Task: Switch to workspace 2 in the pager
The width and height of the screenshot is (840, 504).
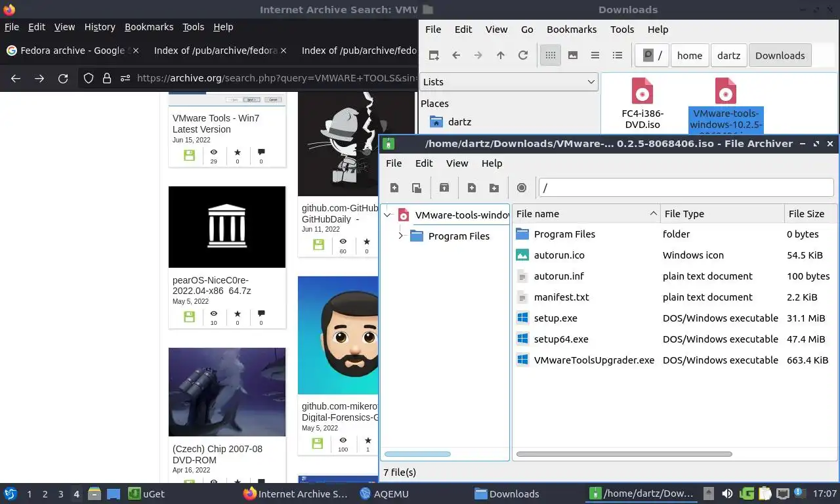Action: pos(45,494)
